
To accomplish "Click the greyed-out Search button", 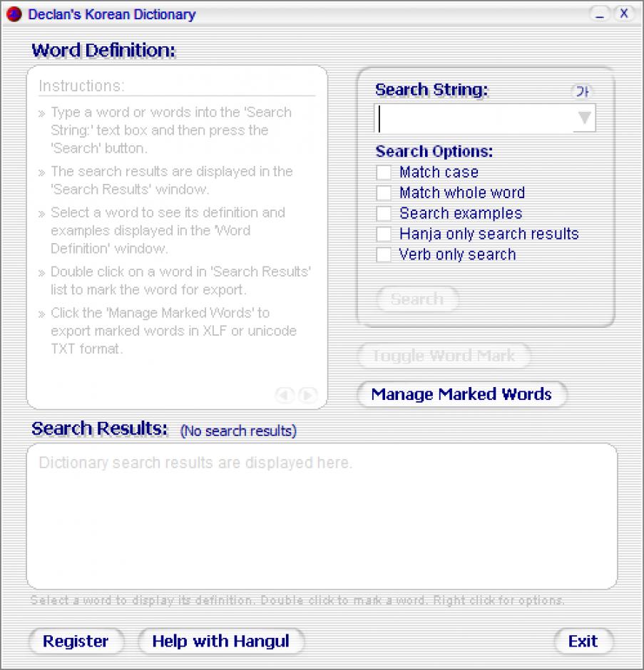I will point(417,299).
